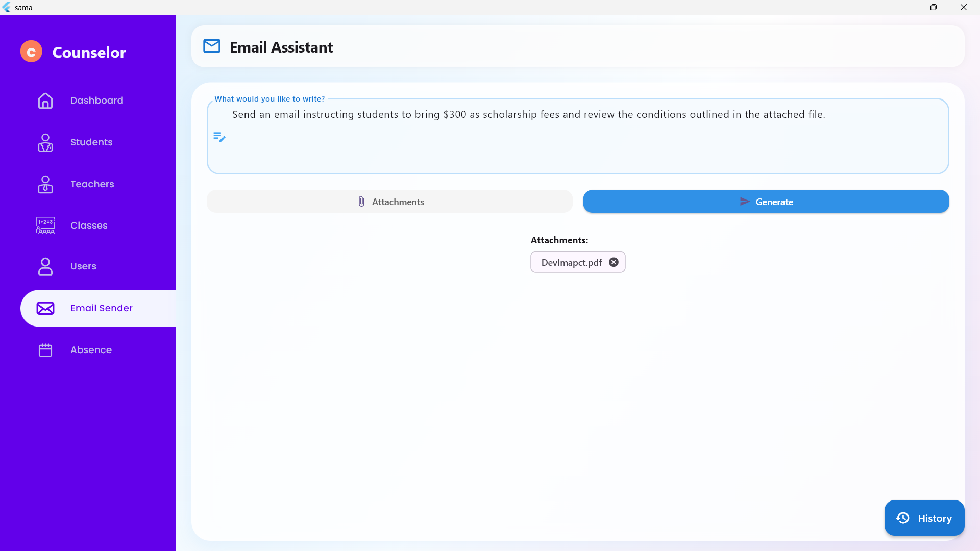980x551 pixels.
Task: Click inside the email prompt text field
Action: (577, 145)
